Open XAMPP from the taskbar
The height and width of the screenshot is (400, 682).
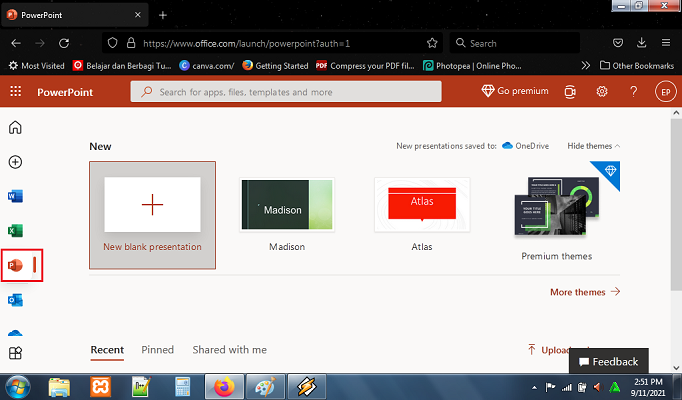click(x=100, y=387)
